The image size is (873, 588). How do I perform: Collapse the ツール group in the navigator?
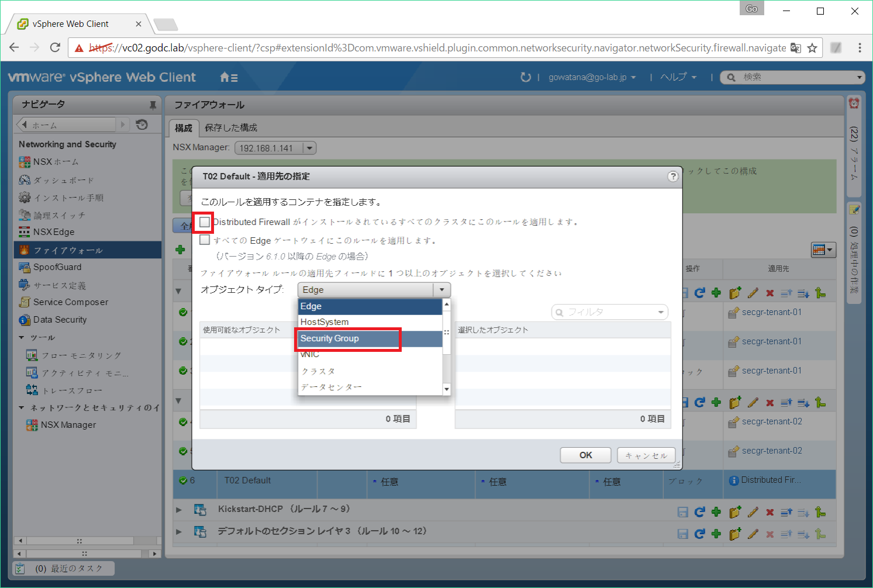pyautogui.click(x=22, y=338)
